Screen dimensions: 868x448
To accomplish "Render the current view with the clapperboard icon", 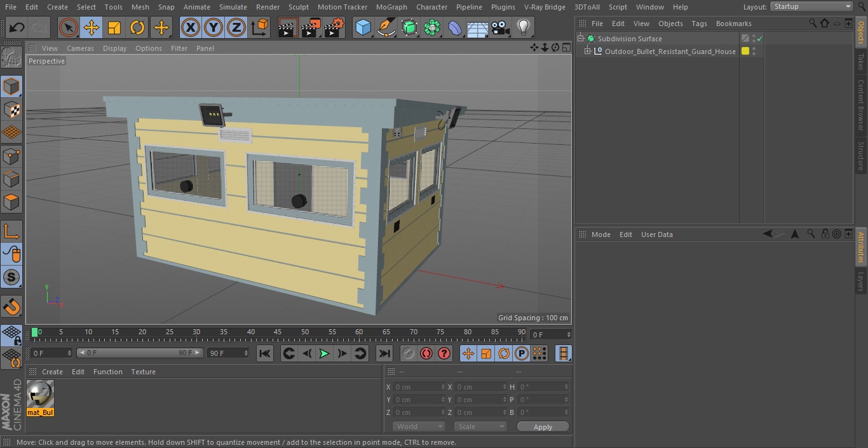I will (288, 27).
